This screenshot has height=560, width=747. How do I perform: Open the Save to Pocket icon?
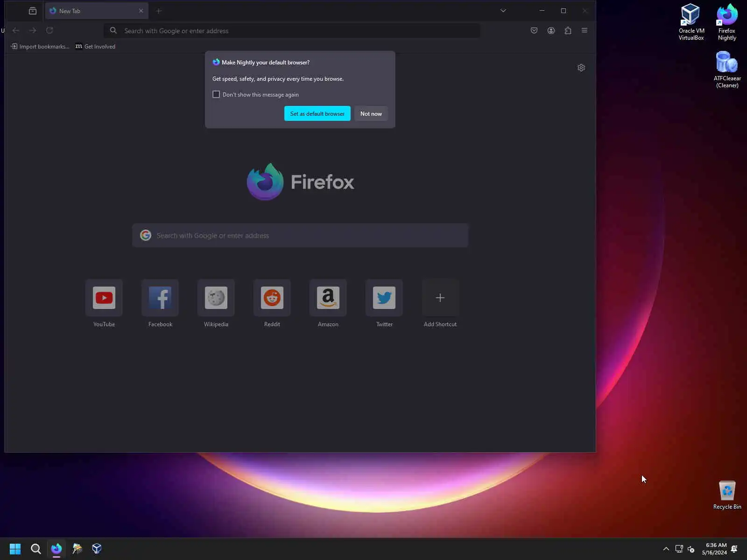click(x=534, y=30)
